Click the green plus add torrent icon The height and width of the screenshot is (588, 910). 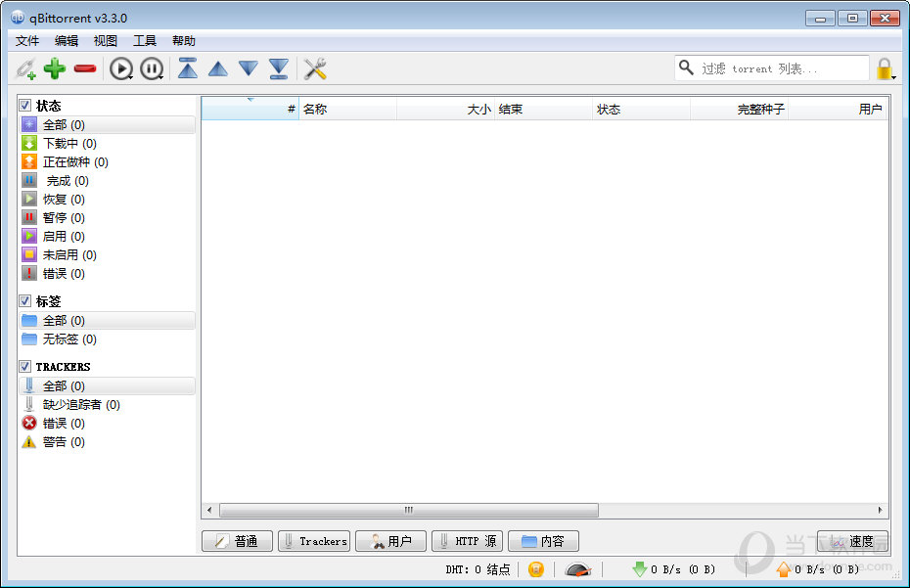(x=55, y=68)
